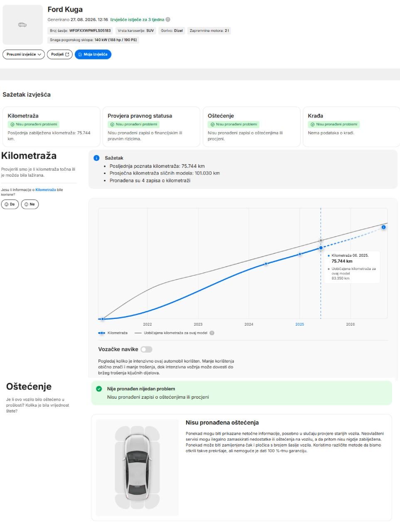Select the Krađa summary card
This screenshot has width=400, height=532.
point(351,127)
